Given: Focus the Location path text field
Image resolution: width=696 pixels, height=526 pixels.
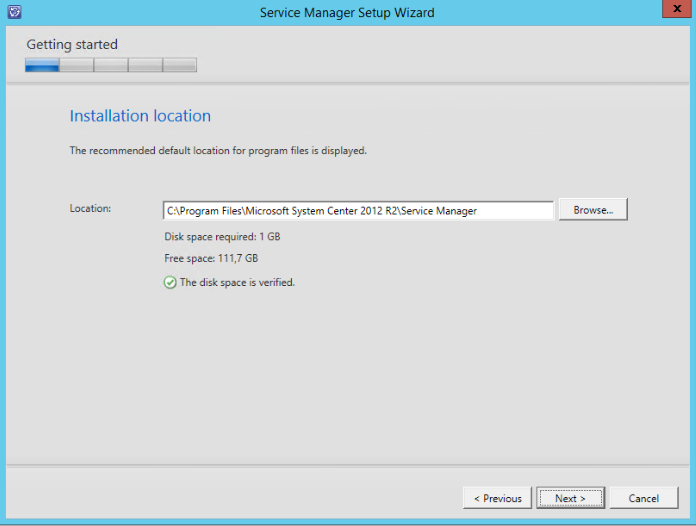Looking at the screenshot, I should (358, 211).
